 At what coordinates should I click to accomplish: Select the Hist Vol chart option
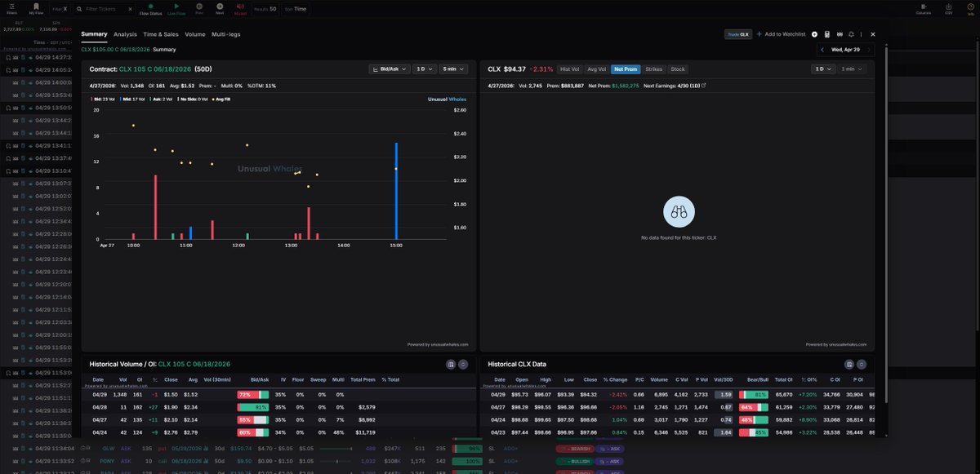click(570, 69)
